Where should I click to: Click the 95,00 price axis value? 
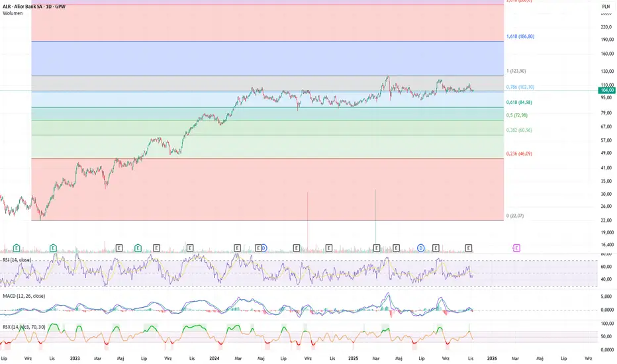606,97
